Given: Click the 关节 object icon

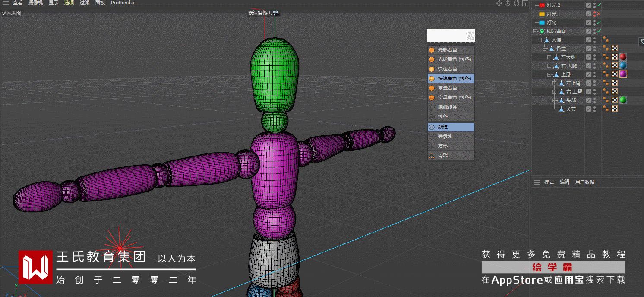Looking at the screenshot, I should (561, 109).
